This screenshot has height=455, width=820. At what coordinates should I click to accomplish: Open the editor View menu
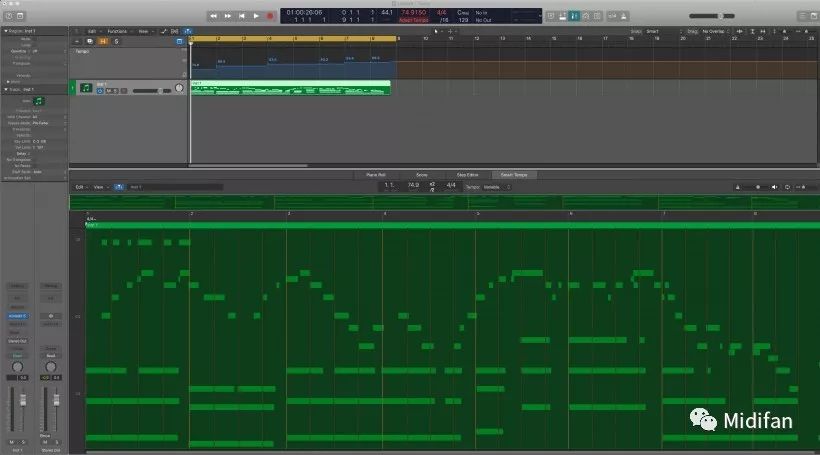pyautogui.click(x=100, y=187)
